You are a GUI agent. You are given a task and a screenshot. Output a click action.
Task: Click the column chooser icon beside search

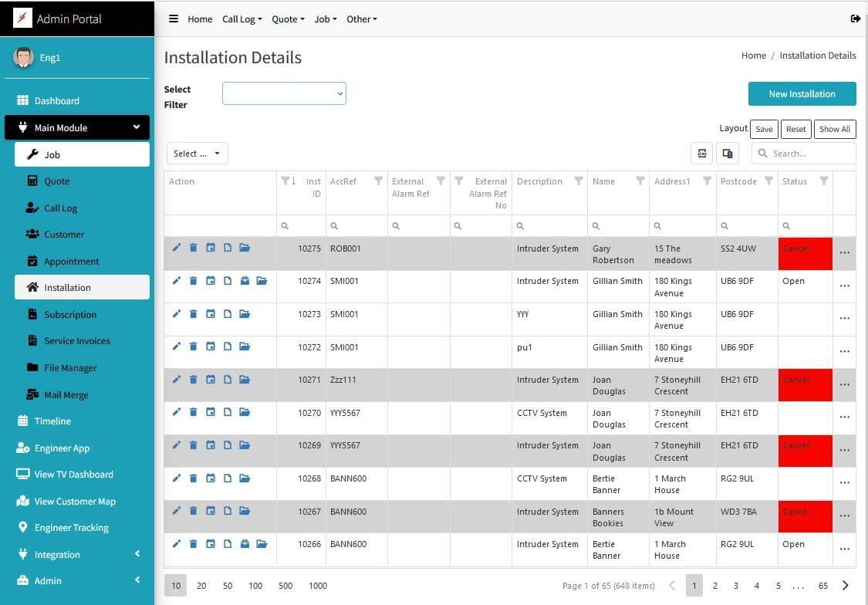(727, 154)
